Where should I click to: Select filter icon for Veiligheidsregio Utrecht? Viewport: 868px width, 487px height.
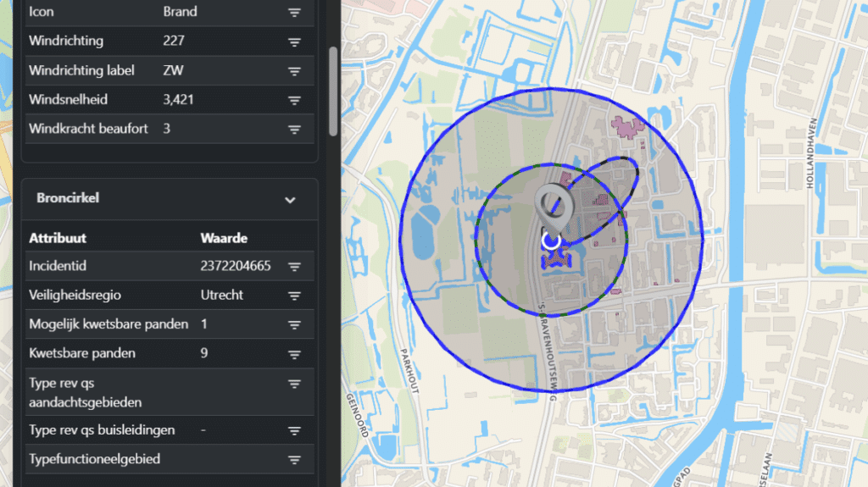point(294,296)
